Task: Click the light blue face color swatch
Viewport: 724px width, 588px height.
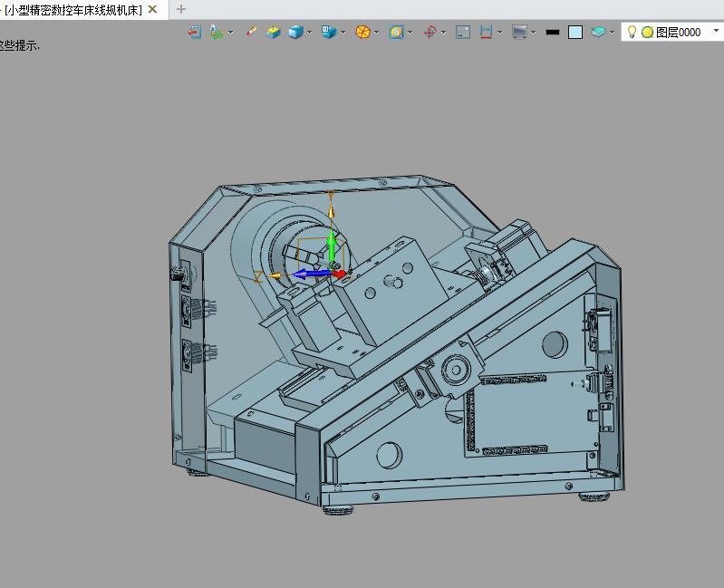Action: click(x=575, y=33)
